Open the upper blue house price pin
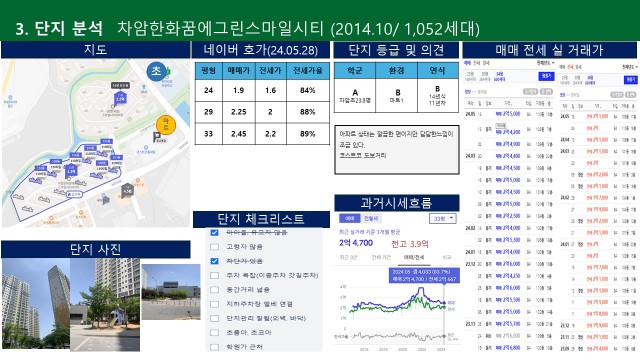 pos(120,98)
